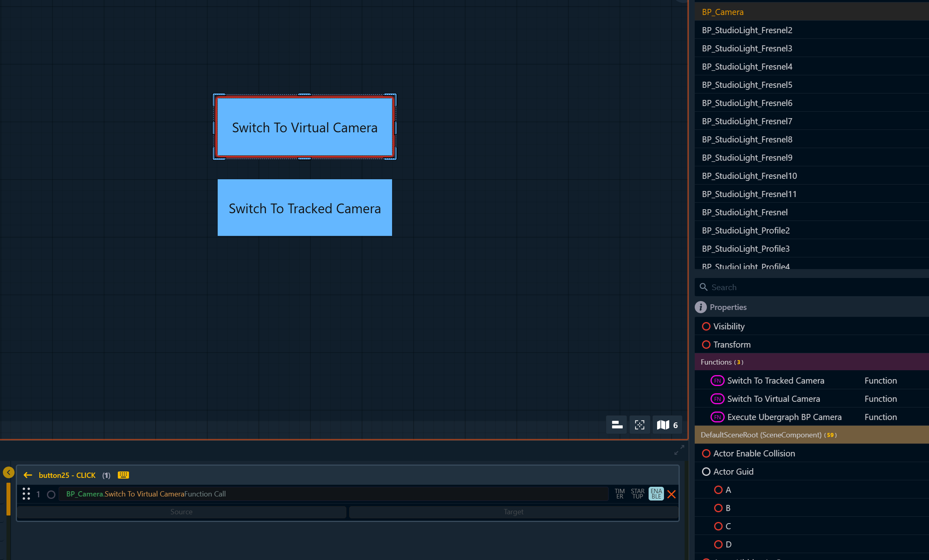Click the Actor Guid D property
Screen dimensions: 929x560
pos(812,544)
